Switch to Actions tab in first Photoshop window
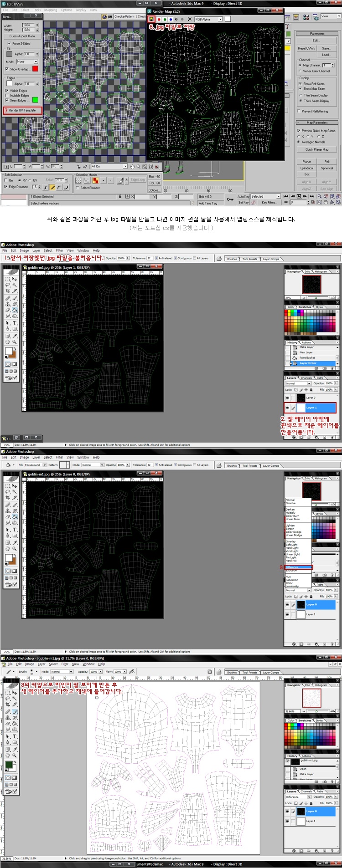 pos(306,342)
